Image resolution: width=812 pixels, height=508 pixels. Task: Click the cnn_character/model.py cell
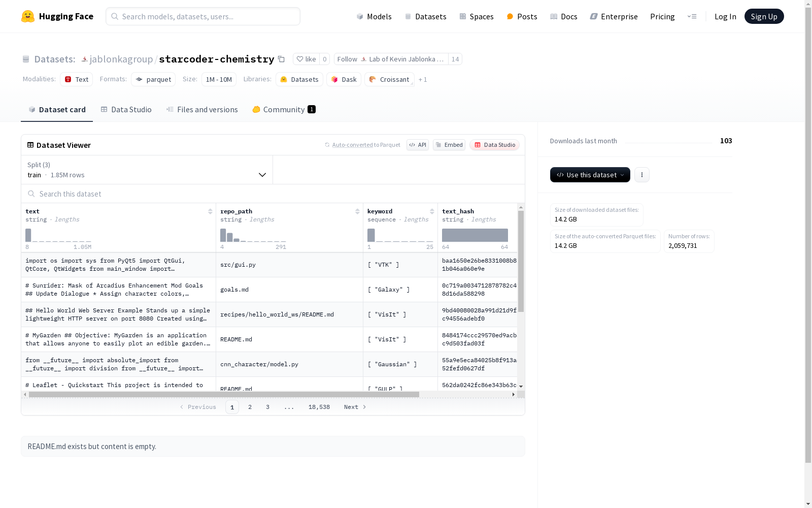289,364
